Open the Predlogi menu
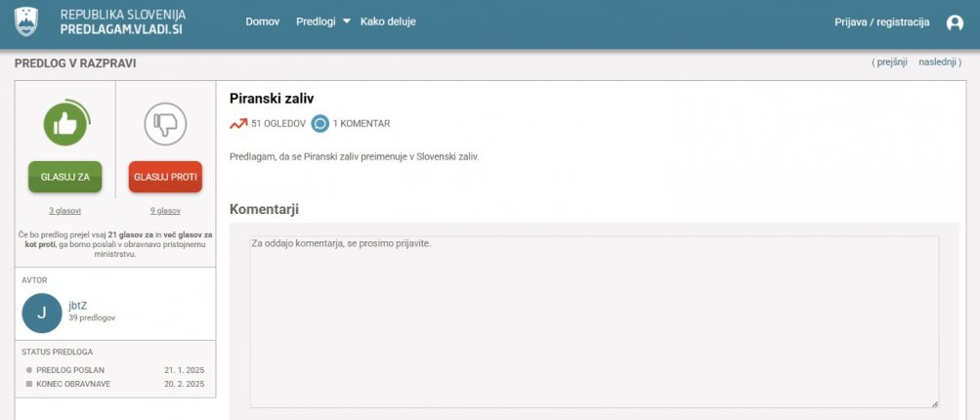The height and width of the screenshot is (420, 980). point(317,21)
